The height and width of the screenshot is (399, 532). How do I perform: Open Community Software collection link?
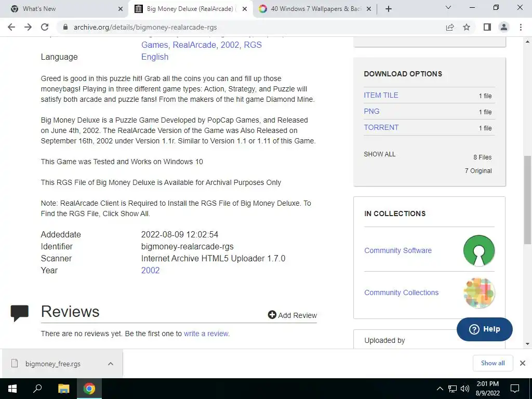tap(398, 250)
